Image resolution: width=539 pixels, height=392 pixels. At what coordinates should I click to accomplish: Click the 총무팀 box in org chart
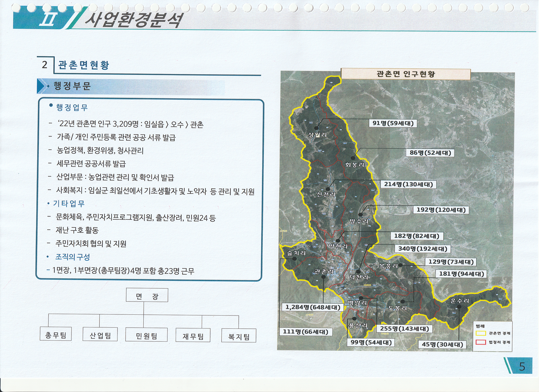(x=56, y=334)
